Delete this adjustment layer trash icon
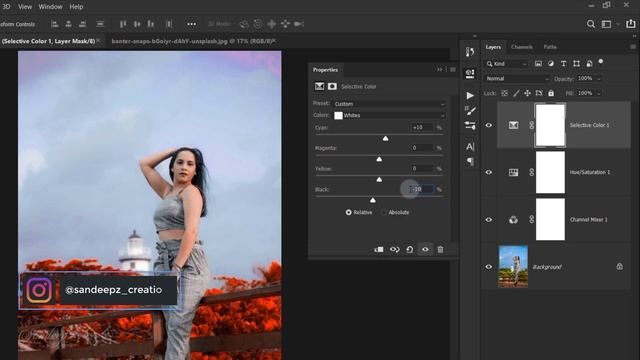The height and width of the screenshot is (360, 640). click(440, 249)
